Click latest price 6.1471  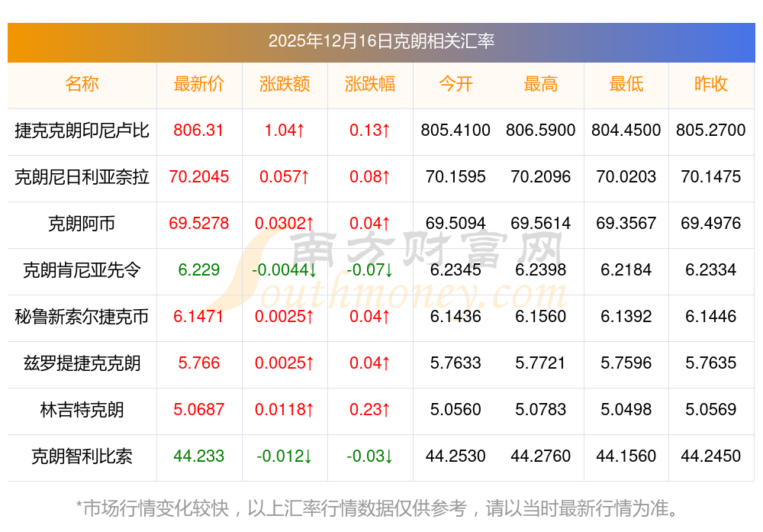coord(198,317)
